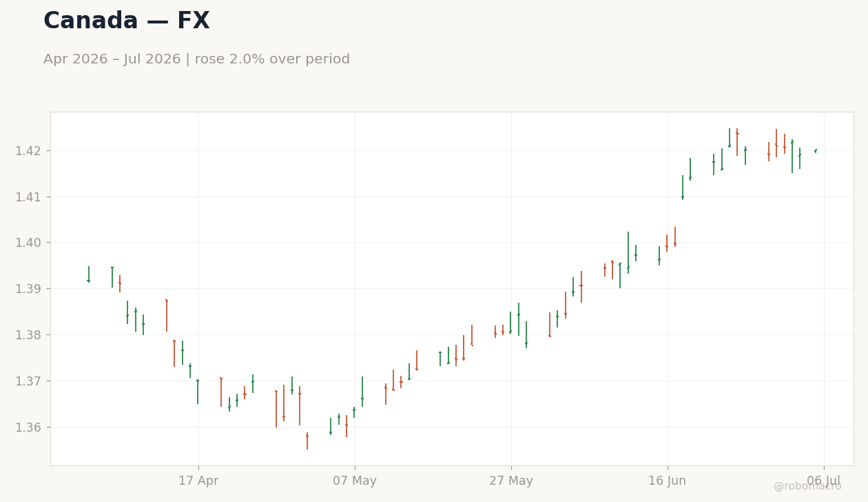Select the first green bar near 1.39

(x=88, y=274)
